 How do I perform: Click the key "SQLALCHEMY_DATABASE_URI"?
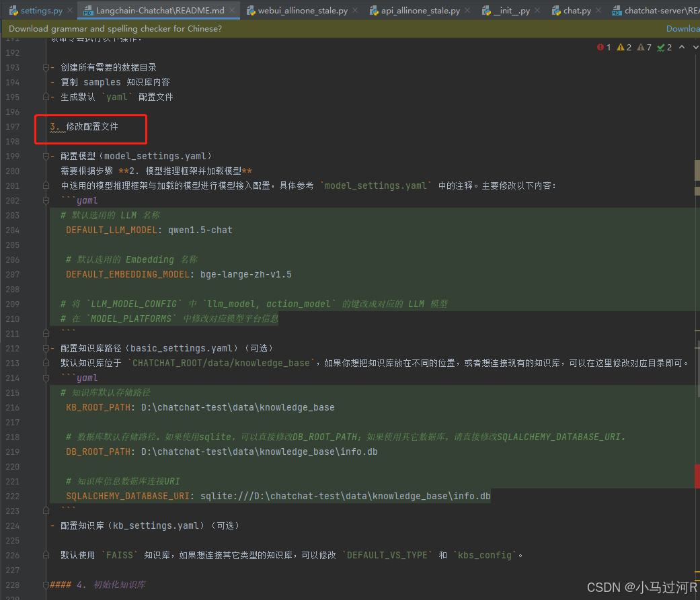[128, 496]
